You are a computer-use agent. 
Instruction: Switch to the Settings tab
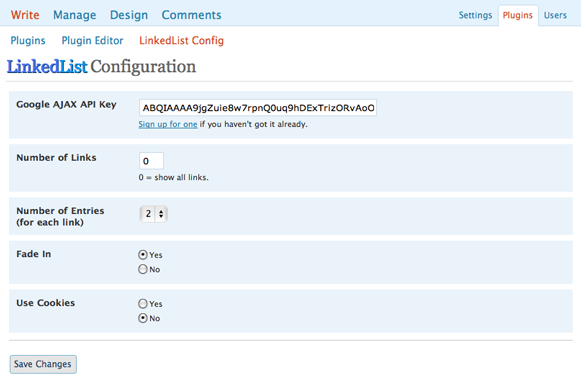(475, 15)
